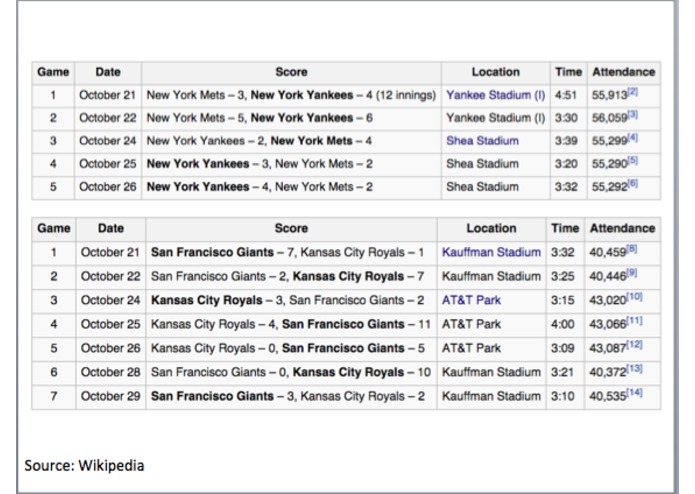Select the score text with '(12 innings)'
The height and width of the screenshot is (494, 695).
[291, 95]
